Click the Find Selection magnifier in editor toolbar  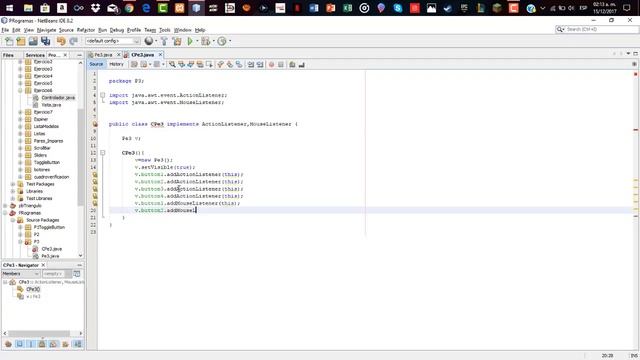172,64
